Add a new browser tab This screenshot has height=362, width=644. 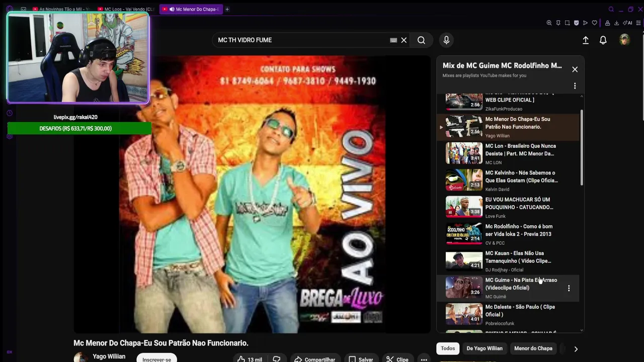click(227, 9)
